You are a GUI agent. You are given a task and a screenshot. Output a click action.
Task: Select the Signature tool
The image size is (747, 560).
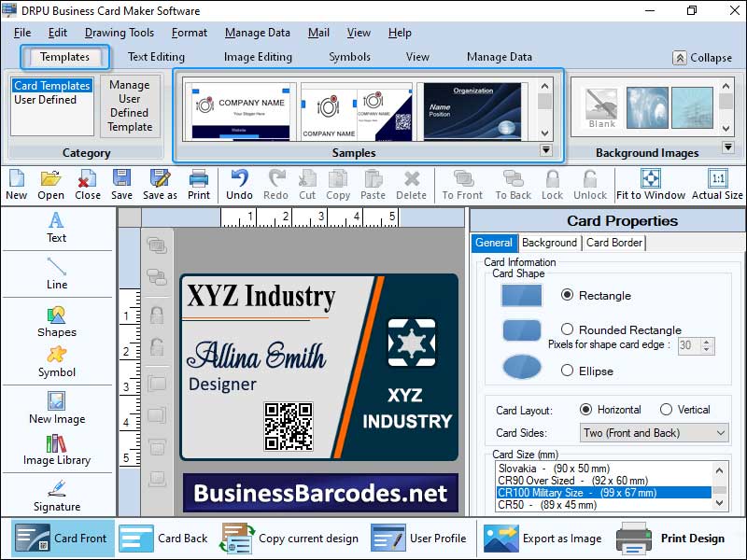[57, 496]
